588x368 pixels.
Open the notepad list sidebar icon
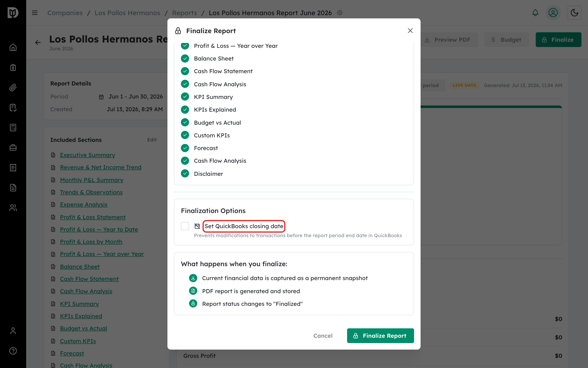(13, 168)
